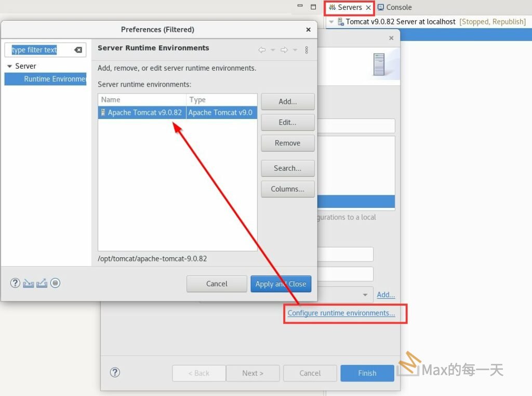The image size is (532, 396).
Task: Switch to the Console tab
Action: pyautogui.click(x=394, y=7)
